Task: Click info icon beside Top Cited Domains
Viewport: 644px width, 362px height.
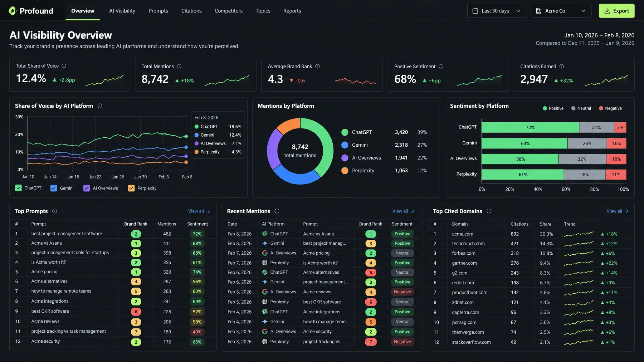Action: point(489,211)
